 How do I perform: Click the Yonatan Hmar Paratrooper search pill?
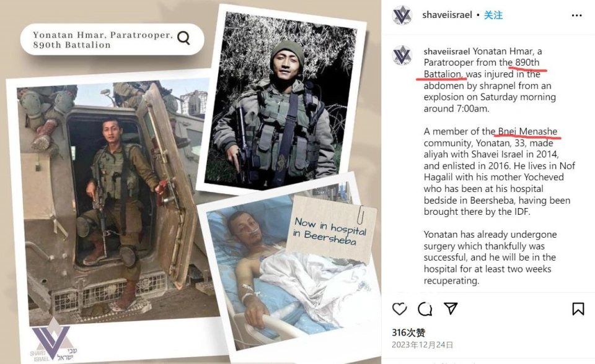112,40
